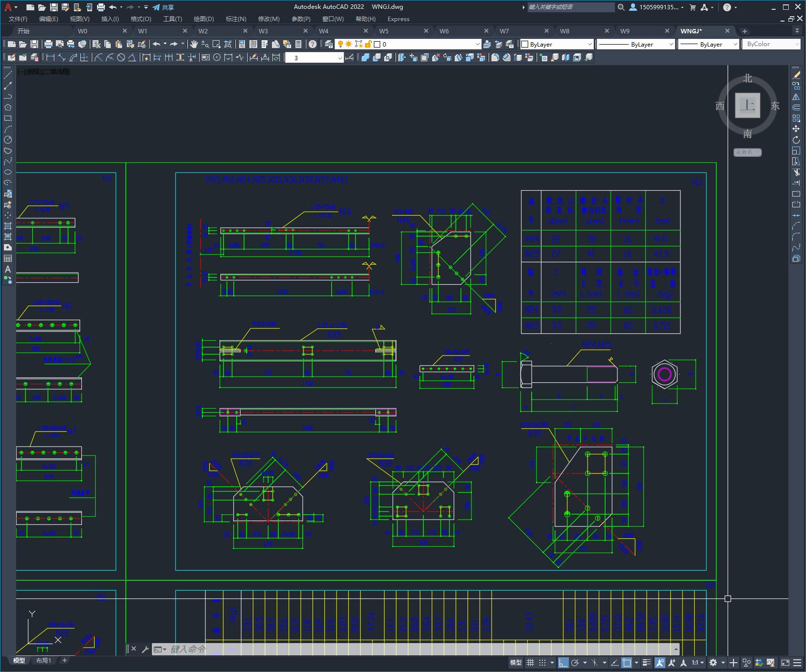The height and width of the screenshot is (672, 806).
Task: Switch to the 开始 start tab
Action: click(24, 31)
